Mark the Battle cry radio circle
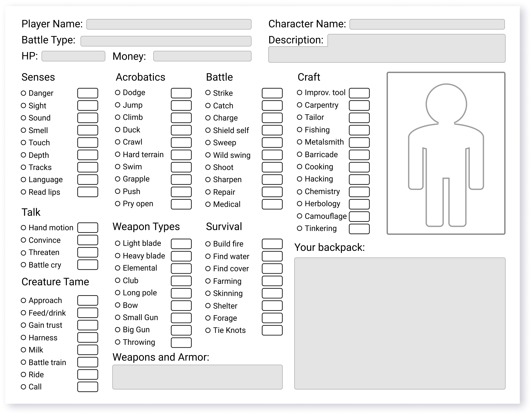 pos(23,265)
